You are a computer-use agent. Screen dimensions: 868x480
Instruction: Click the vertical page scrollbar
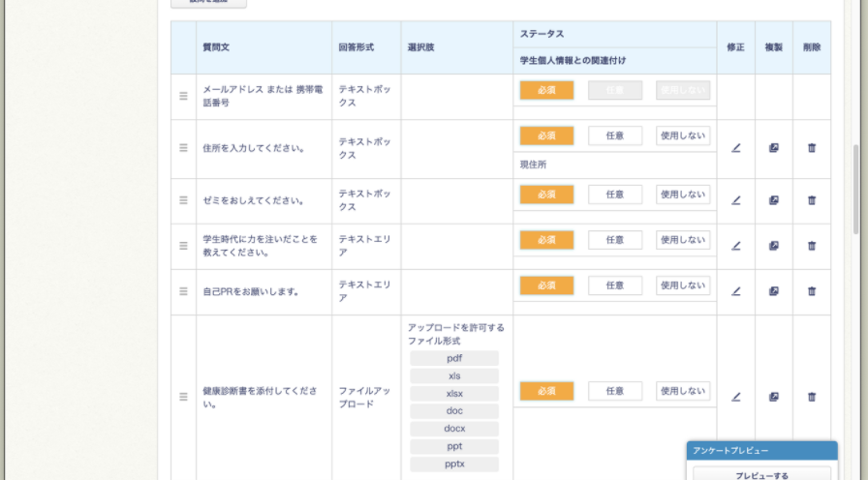click(855, 190)
